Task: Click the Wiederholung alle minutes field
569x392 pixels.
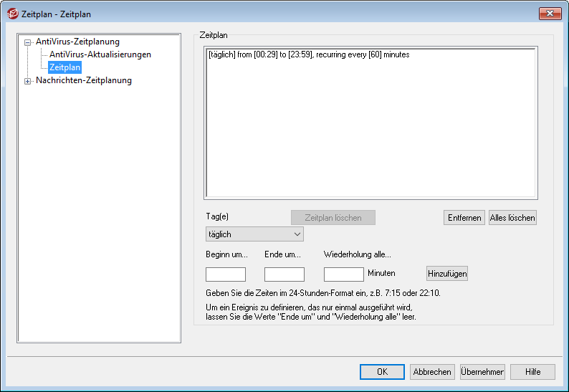Action: pyautogui.click(x=343, y=274)
